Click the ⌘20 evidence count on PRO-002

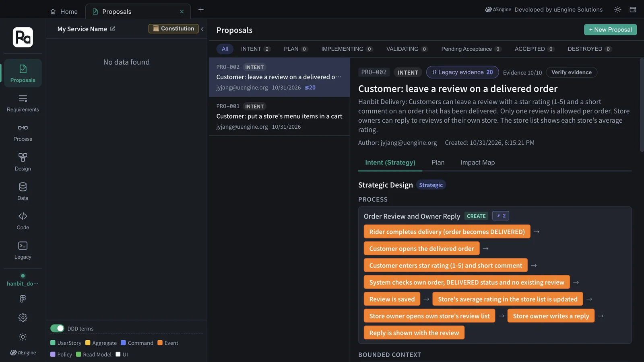pos(310,88)
